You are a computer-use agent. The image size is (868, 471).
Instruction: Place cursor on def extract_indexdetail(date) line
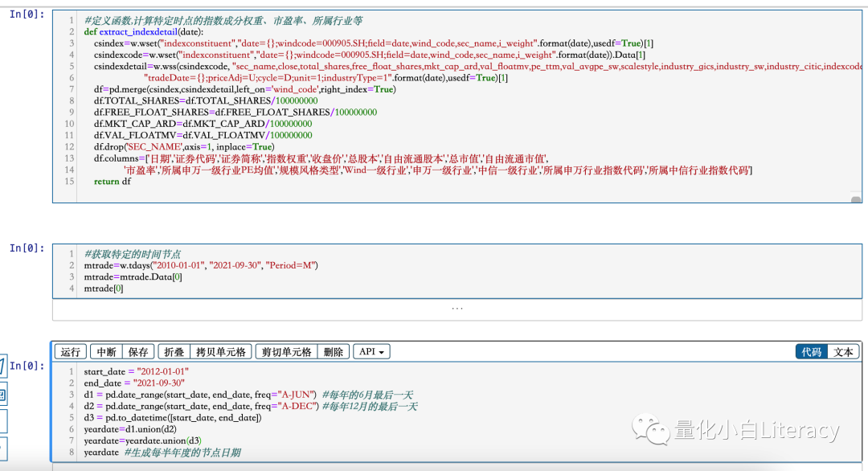tap(144, 32)
